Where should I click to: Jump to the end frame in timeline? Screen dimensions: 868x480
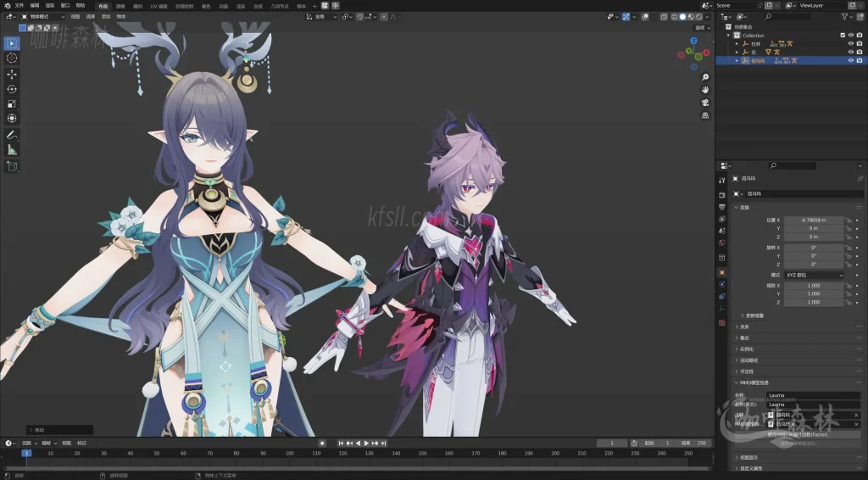[384, 443]
